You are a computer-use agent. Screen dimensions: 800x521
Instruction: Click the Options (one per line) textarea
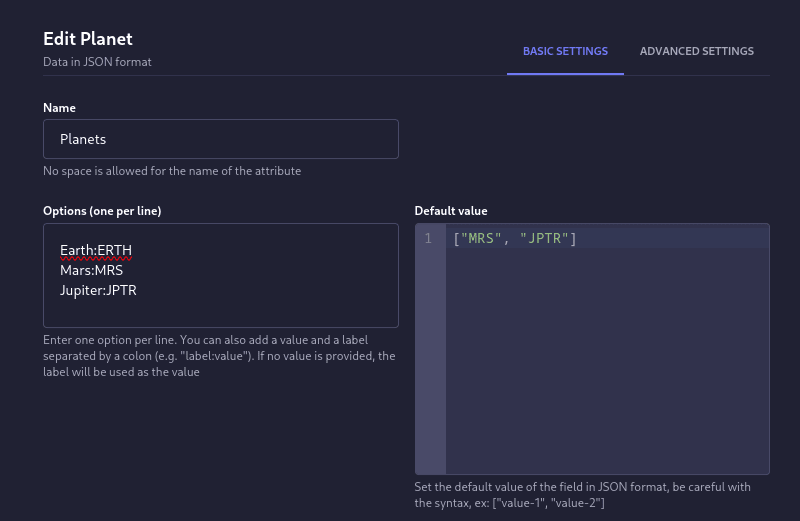(x=221, y=275)
